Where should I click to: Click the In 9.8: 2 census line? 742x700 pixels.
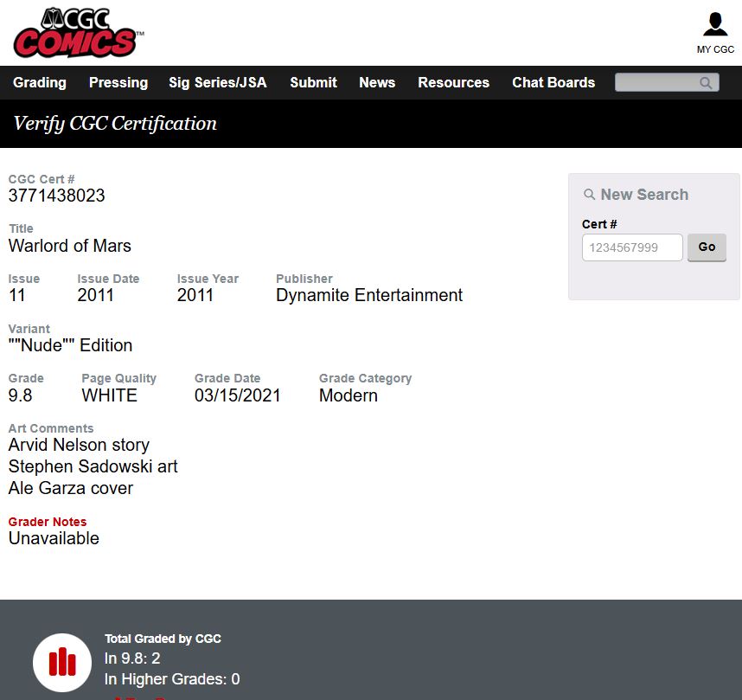132,658
